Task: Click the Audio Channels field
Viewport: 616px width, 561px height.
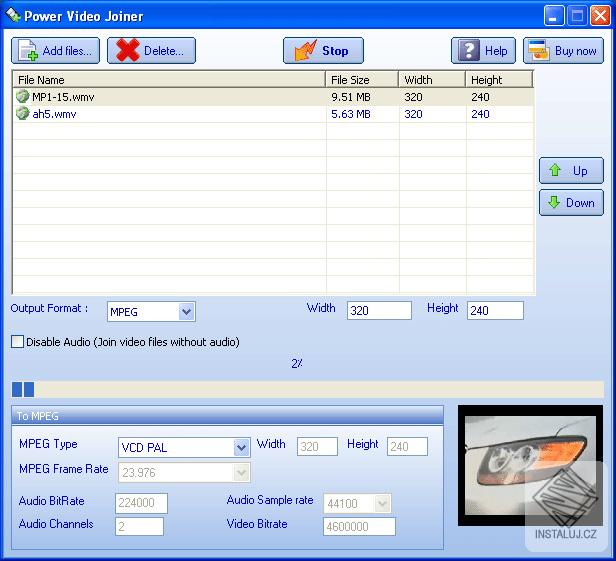Action: coord(139,526)
